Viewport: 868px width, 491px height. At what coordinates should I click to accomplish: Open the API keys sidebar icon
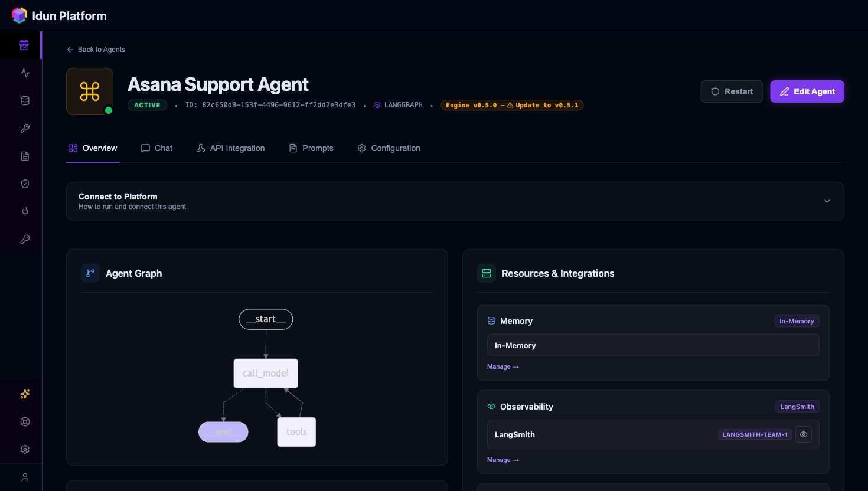click(24, 239)
